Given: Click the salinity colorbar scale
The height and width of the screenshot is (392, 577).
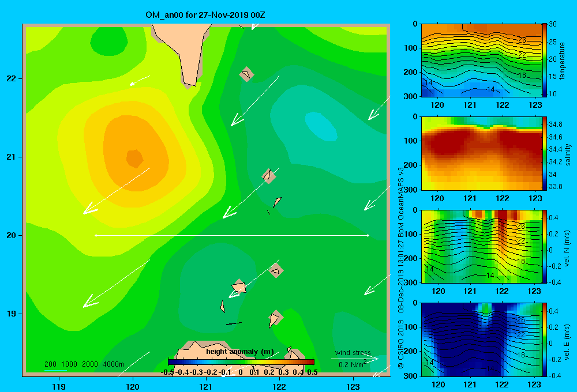Looking at the screenshot, I should [544, 153].
